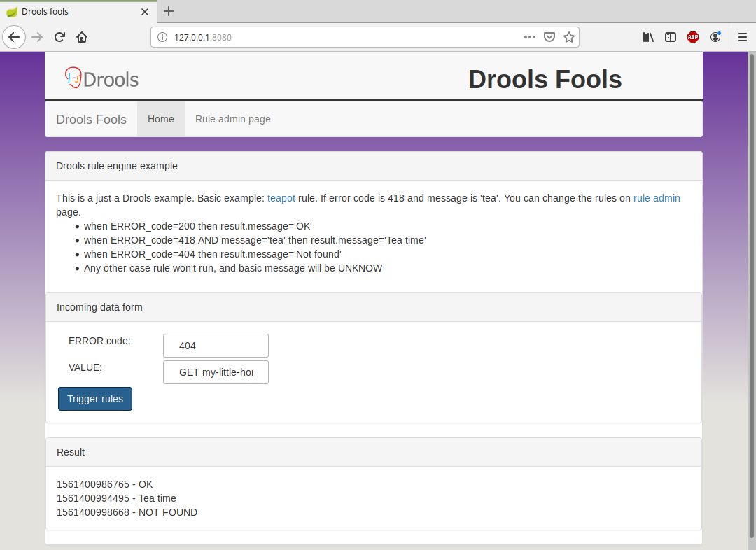Click the Trigger rules button
The width and height of the screenshot is (756, 550).
tap(95, 399)
